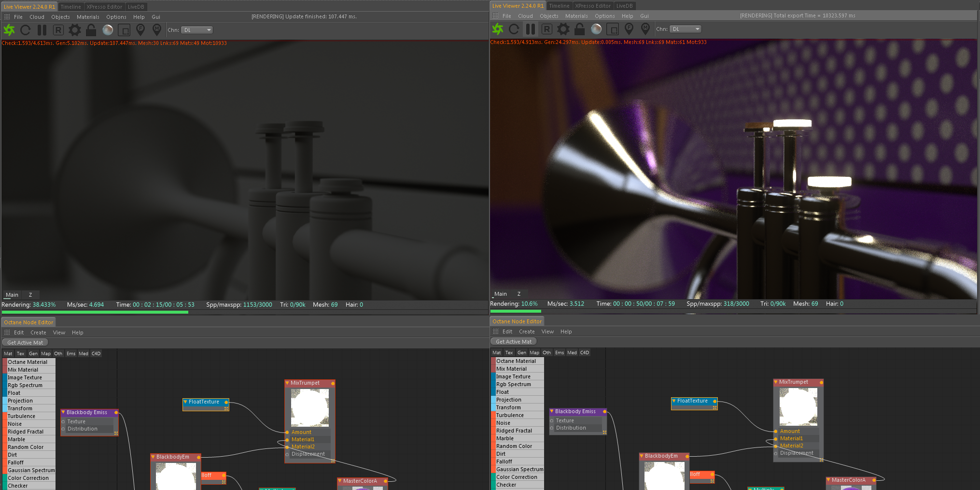The width and height of the screenshot is (980, 490).
Task: Click the Amount input port on right MixTrumpet node
Action: coord(776,431)
